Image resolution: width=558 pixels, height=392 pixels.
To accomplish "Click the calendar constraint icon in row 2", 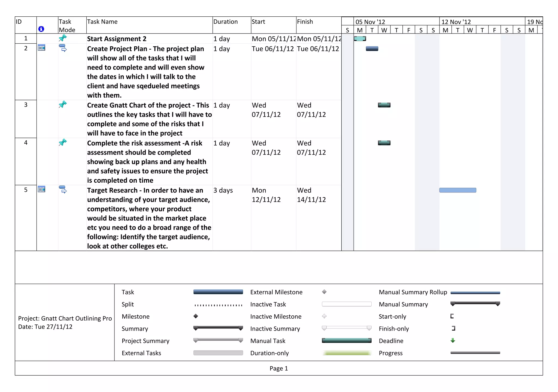I will [41, 48].
